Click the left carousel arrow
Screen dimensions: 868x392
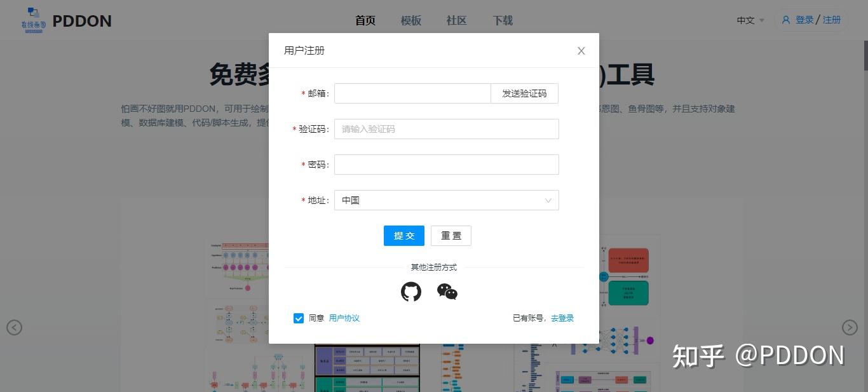tap(14, 328)
